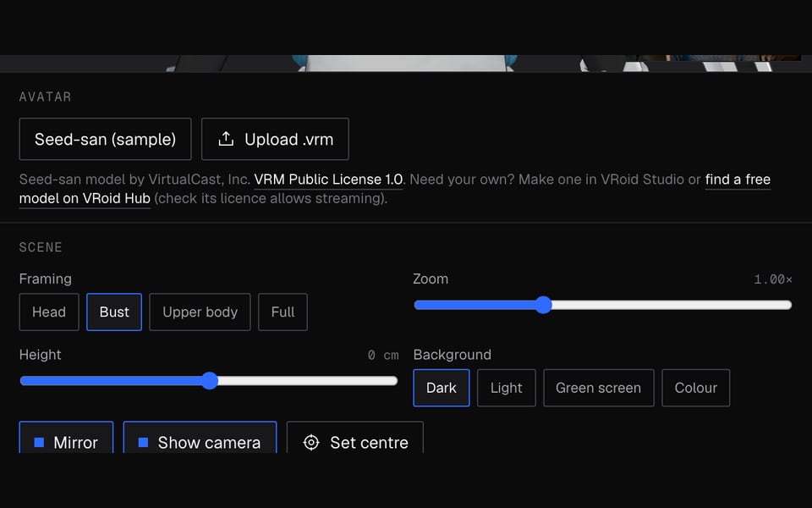Click the Framing label
Screen dimensions: 812x508
click(46, 279)
